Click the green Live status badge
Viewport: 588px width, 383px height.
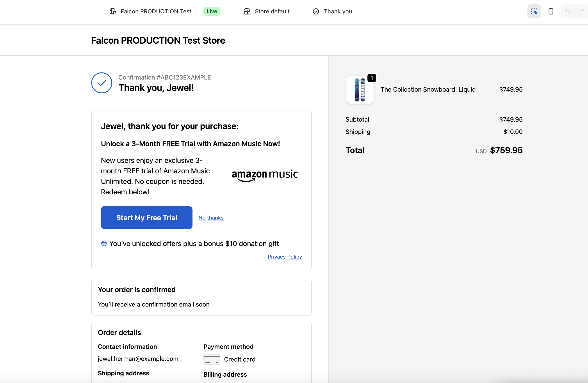(x=212, y=11)
